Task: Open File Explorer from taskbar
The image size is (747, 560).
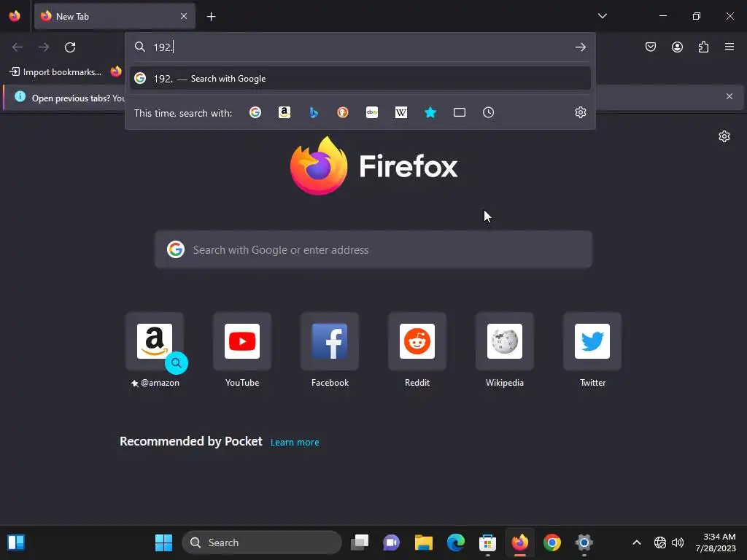Action: click(424, 542)
